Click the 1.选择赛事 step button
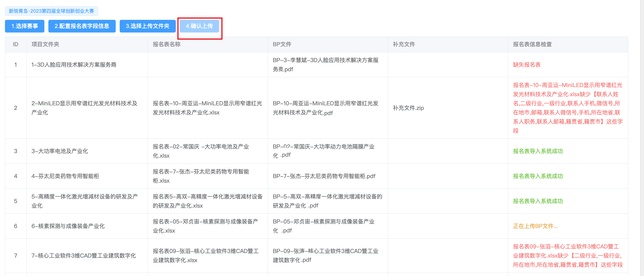Image resolution: width=644 pixels, height=276 pixels. 25,26
